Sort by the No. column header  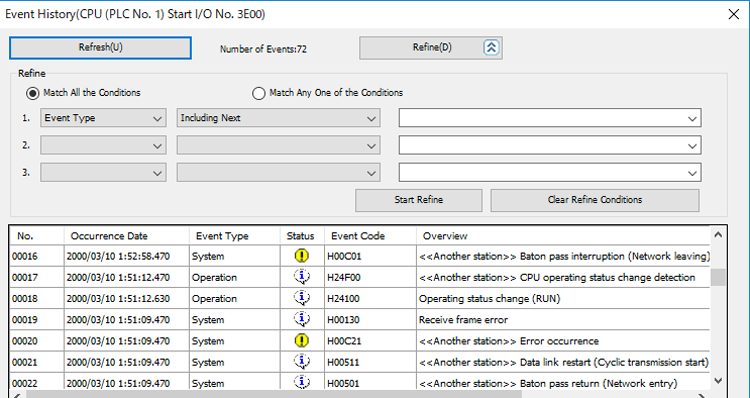coord(37,236)
